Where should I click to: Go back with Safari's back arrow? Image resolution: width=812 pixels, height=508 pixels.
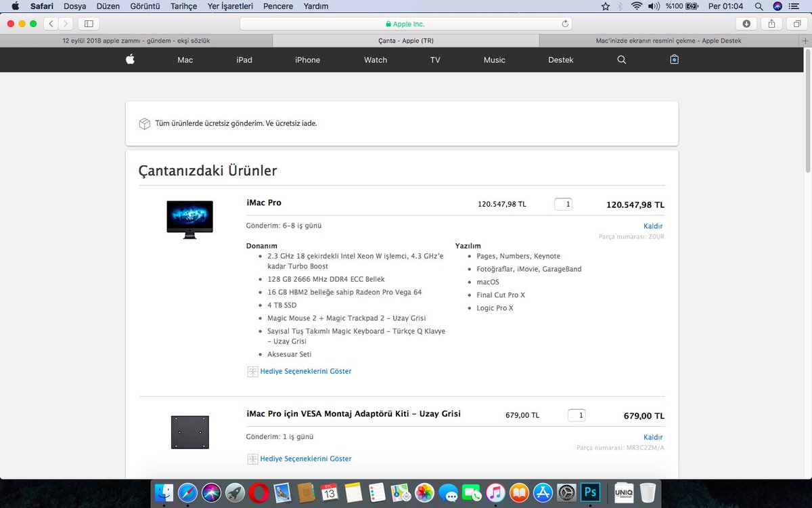click(x=51, y=24)
